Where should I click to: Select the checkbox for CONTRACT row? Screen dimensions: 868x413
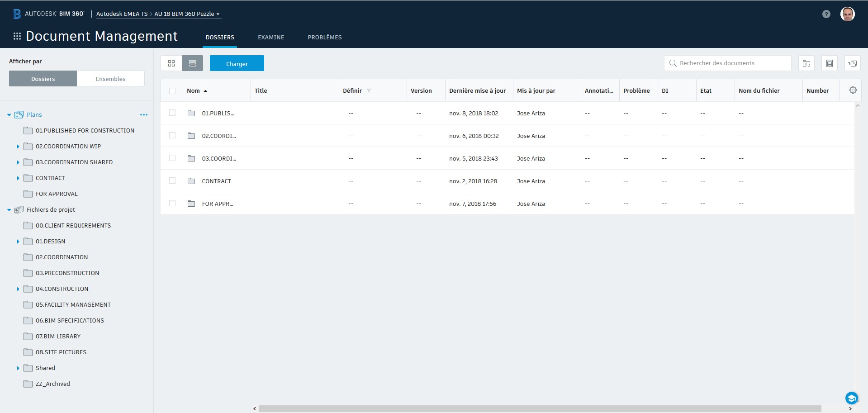(x=172, y=180)
